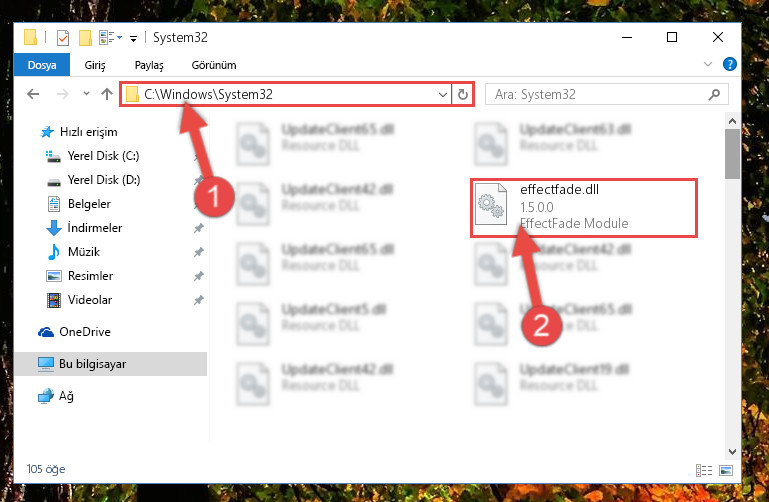Unpin İndirmeler from quick access
The width and height of the screenshot is (769, 502).
(199, 228)
